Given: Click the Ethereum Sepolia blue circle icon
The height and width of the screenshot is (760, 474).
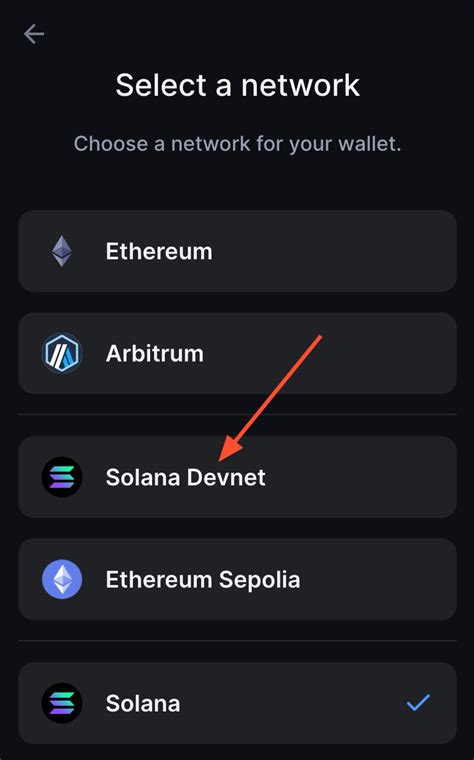Looking at the screenshot, I should 62,579.
